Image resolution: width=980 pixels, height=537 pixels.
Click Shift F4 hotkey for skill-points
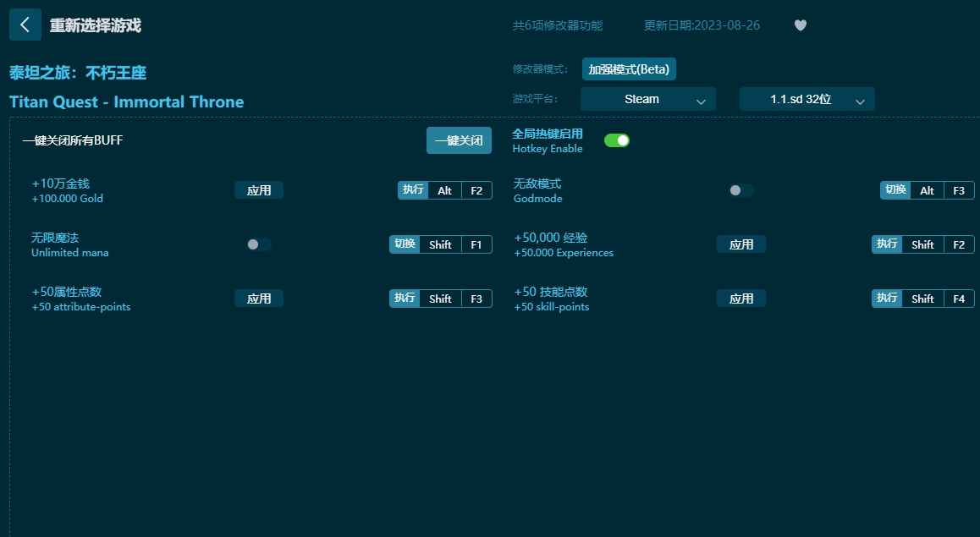[938, 299]
